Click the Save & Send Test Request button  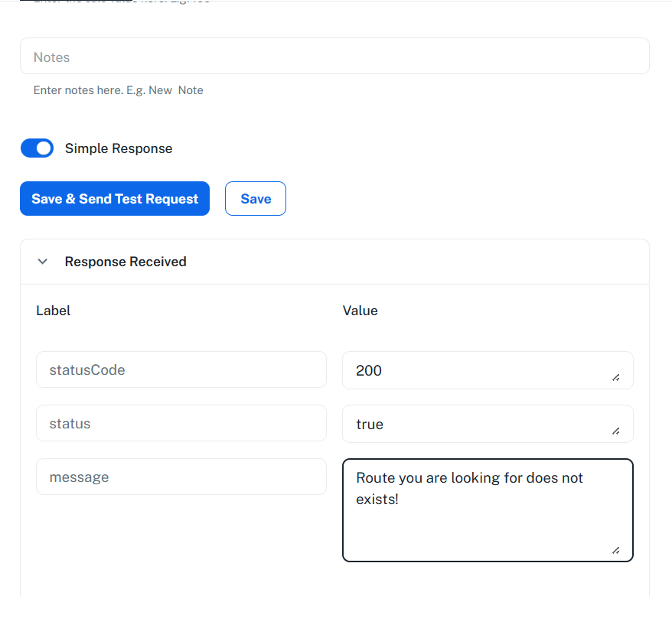(x=115, y=199)
